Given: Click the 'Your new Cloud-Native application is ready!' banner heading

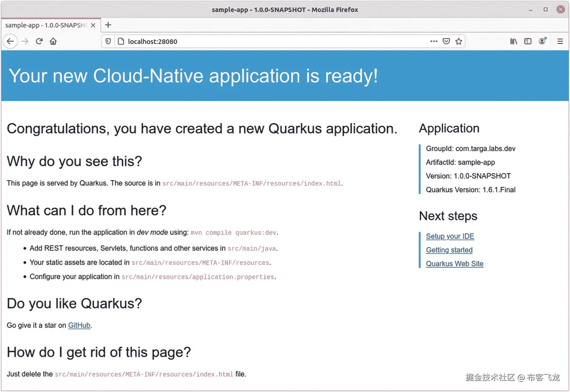Looking at the screenshot, I should (193, 76).
